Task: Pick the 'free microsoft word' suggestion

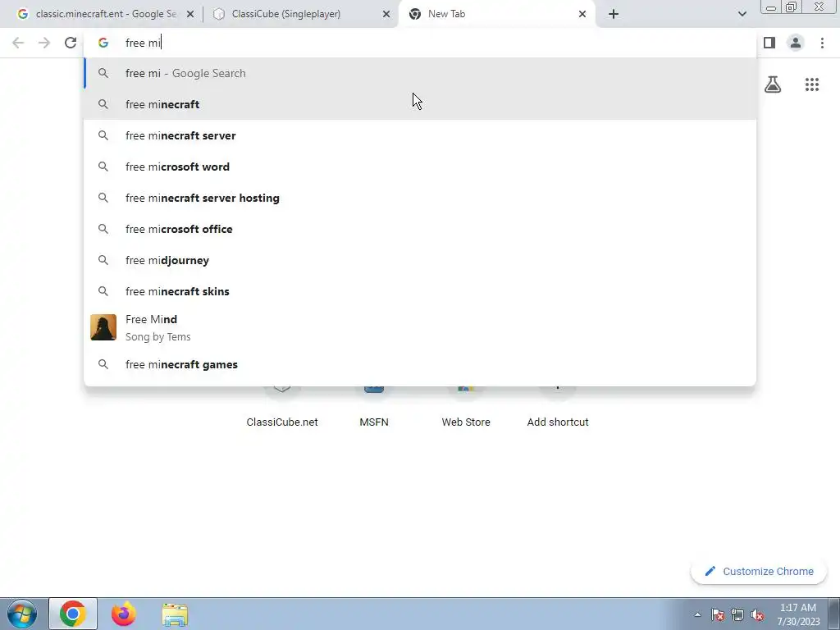Action: point(420,167)
